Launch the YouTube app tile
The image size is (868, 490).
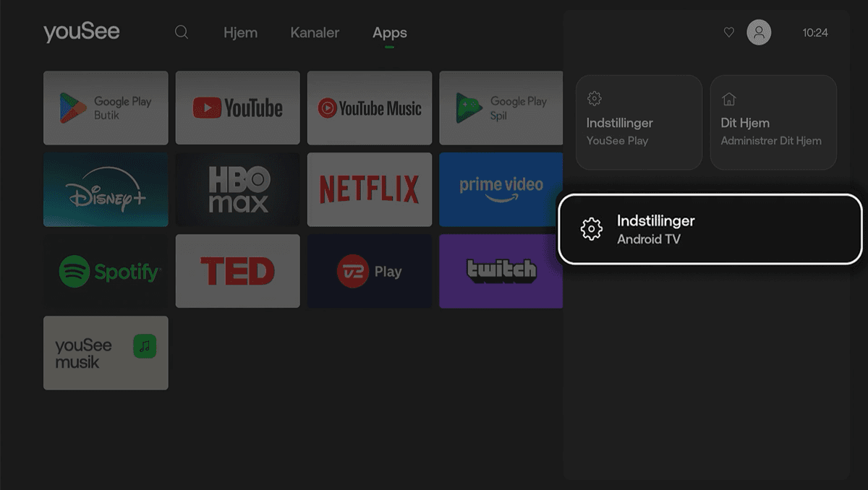point(237,108)
